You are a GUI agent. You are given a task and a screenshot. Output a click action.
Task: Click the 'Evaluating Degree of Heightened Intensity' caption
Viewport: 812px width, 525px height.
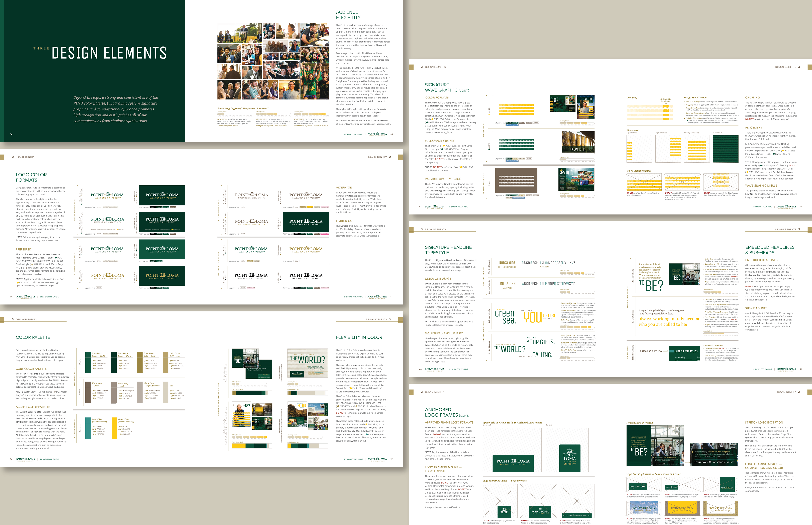[x=243, y=108]
